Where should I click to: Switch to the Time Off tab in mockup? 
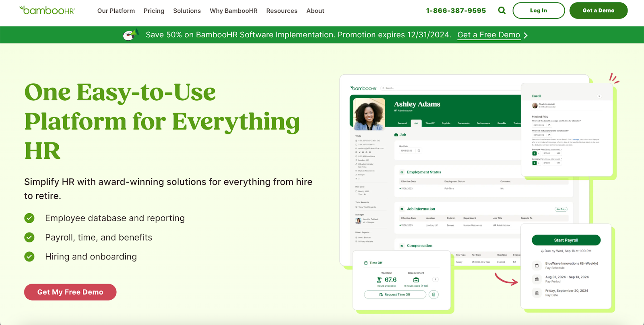pos(430,123)
